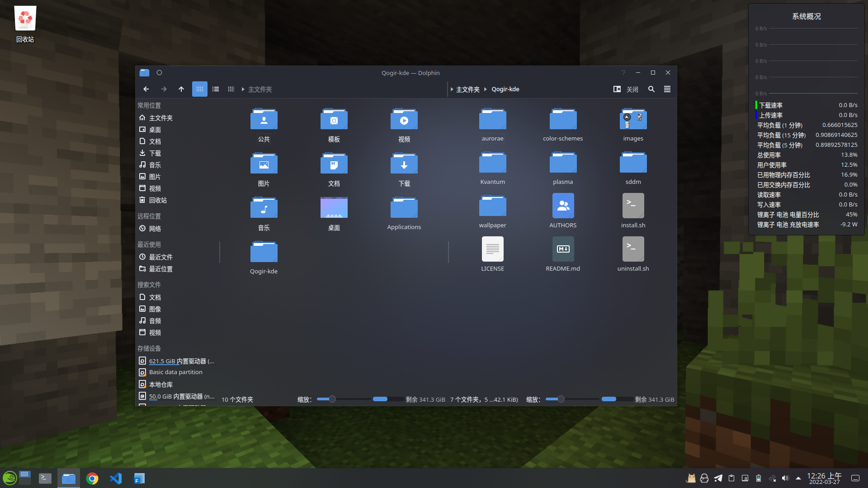Image resolution: width=868 pixels, height=488 pixels.
Task: Select the images folder
Action: (x=633, y=120)
